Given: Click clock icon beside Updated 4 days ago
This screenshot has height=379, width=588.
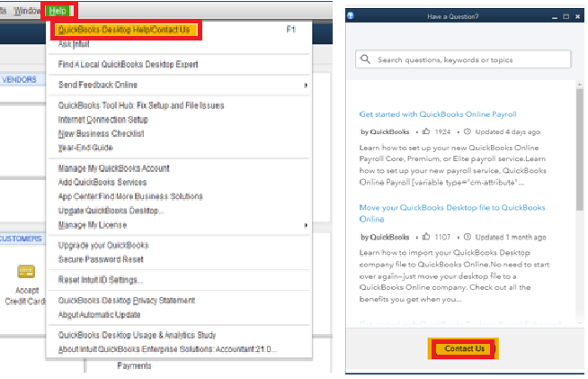Looking at the screenshot, I should [x=467, y=131].
